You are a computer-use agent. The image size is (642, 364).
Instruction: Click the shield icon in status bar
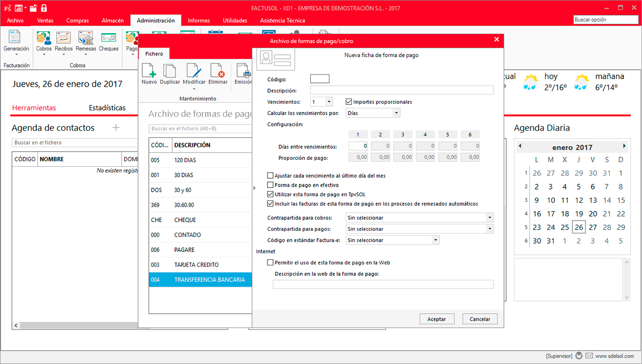coord(578,356)
